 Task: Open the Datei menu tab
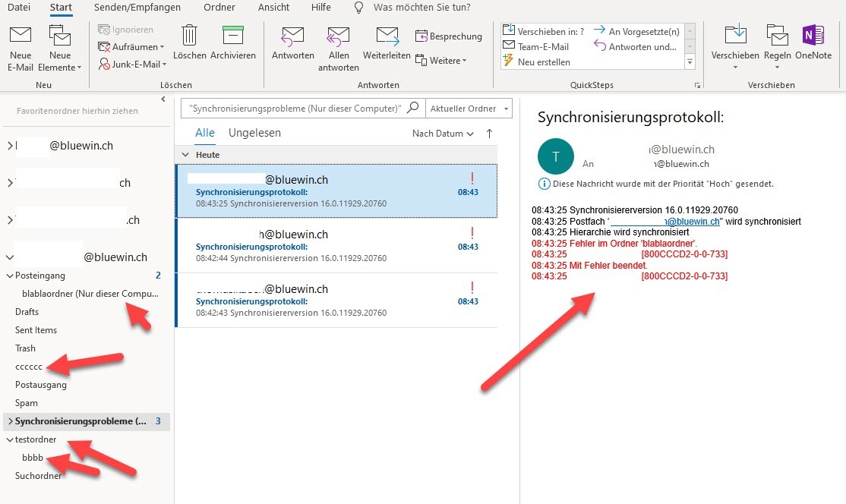(18, 8)
